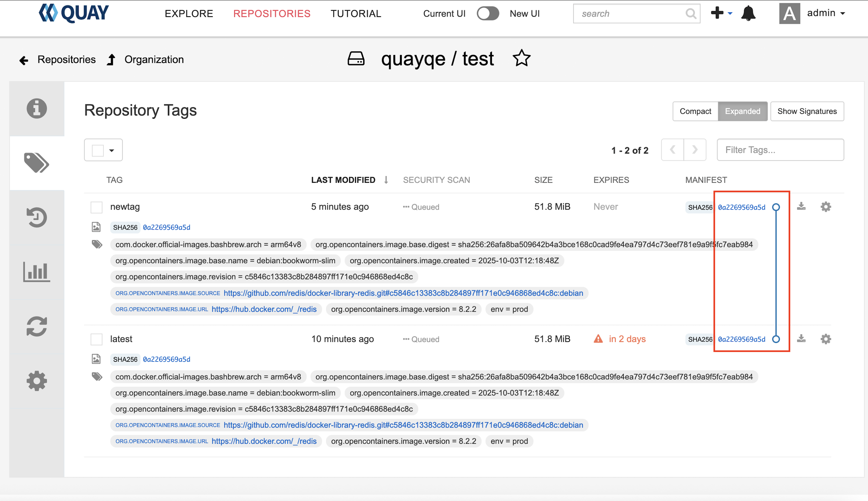Image resolution: width=868 pixels, height=501 pixels.
Task: Open the repository information sidebar tab
Action: tap(36, 109)
